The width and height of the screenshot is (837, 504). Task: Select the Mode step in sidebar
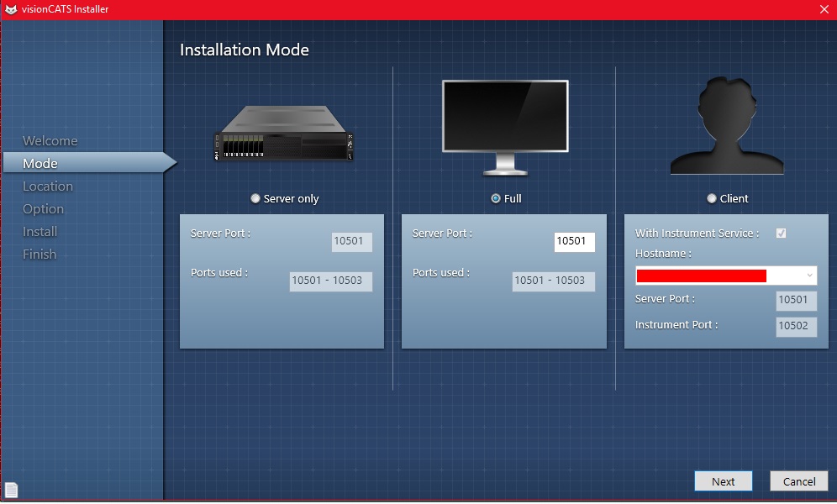pyautogui.click(x=89, y=163)
